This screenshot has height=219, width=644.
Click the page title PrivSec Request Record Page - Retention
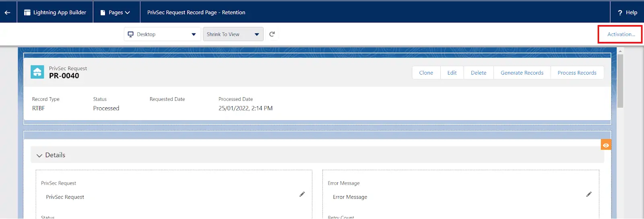click(196, 13)
